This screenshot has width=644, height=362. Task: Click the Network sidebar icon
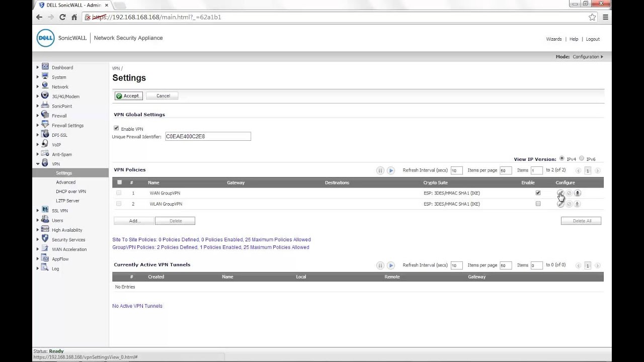click(x=45, y=86)
